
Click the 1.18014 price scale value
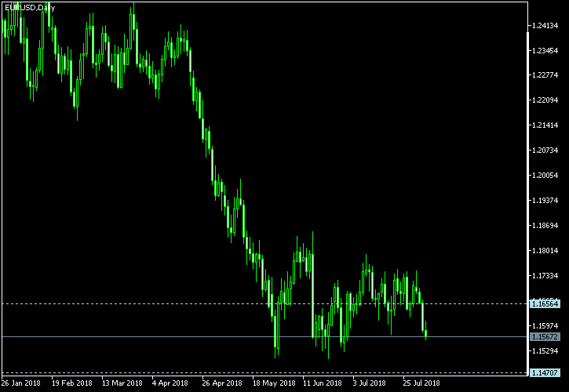pos(545,251)
